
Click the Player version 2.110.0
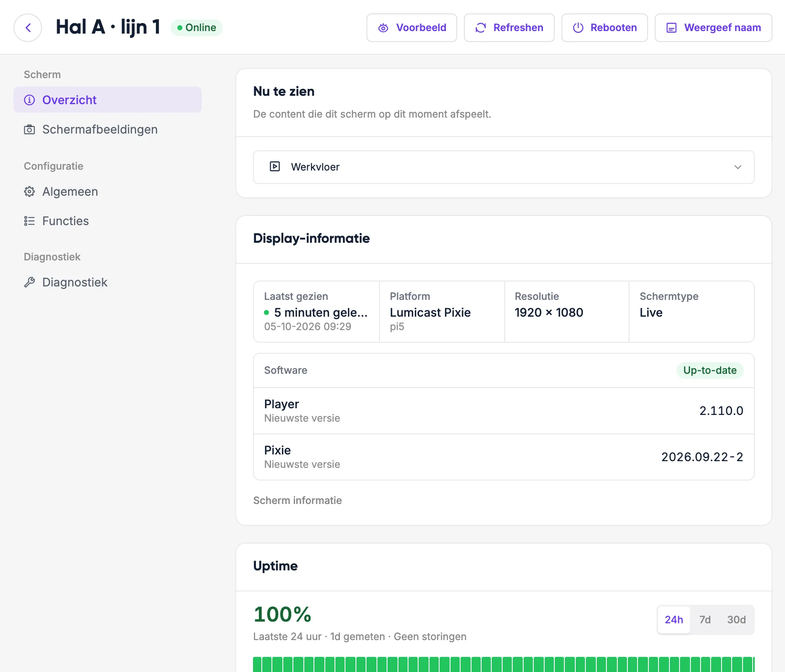point(721,411)
